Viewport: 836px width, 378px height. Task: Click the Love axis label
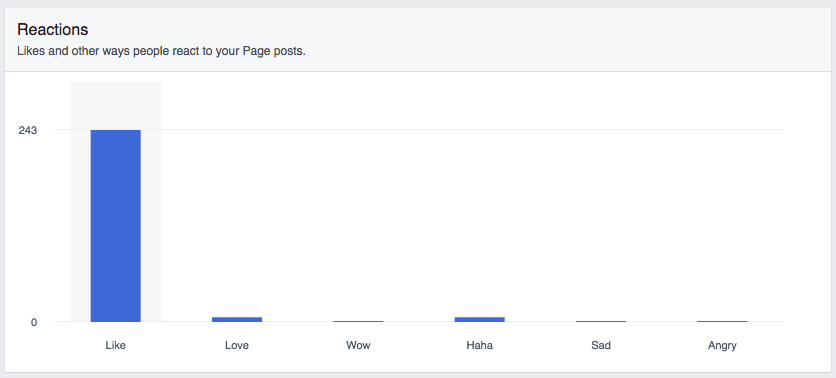coord(237,345)
